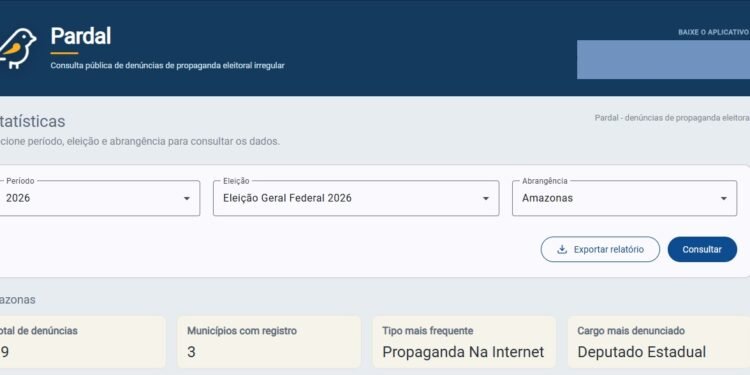The image size is (750, 375).
Task: Click the Abrangência dropdown arrow
Action: pos(724,199)
